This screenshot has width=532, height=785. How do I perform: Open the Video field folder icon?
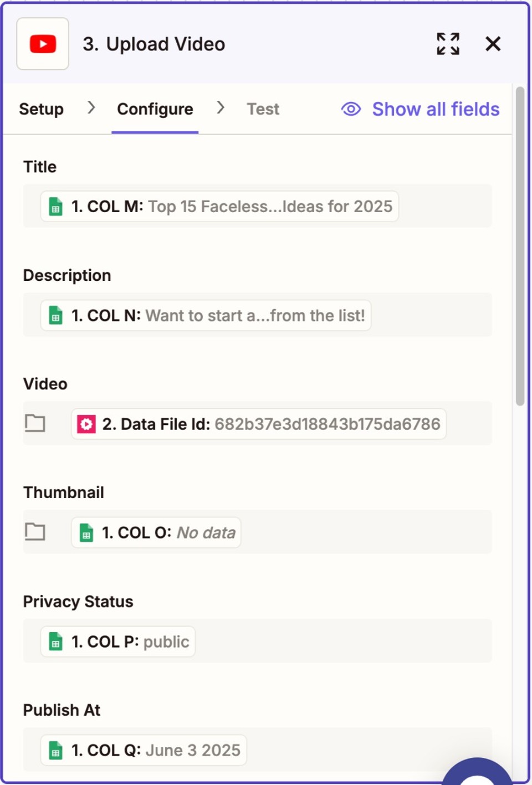(x=35, y=423)
